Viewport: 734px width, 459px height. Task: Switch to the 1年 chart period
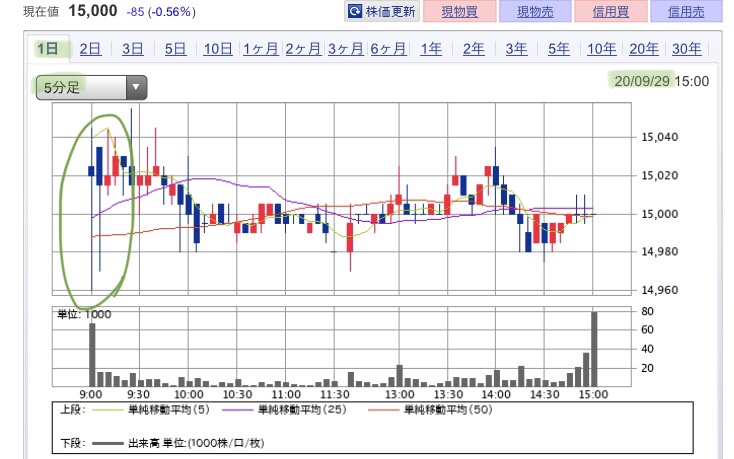coord(431,49)
